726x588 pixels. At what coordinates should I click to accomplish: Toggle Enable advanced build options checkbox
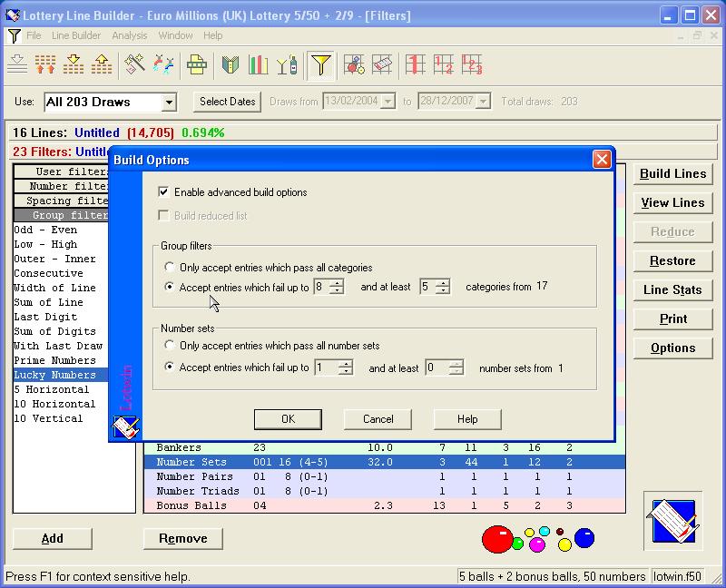click(163, 192)
